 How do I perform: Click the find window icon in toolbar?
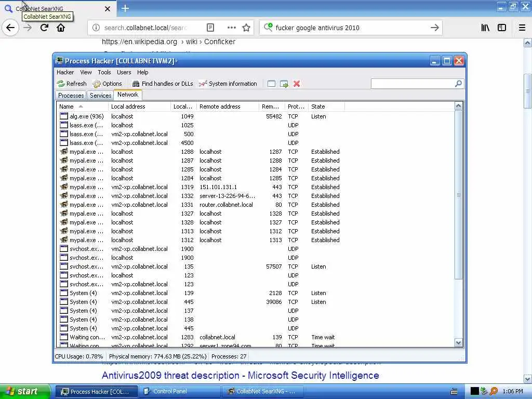tap(271, 84)
